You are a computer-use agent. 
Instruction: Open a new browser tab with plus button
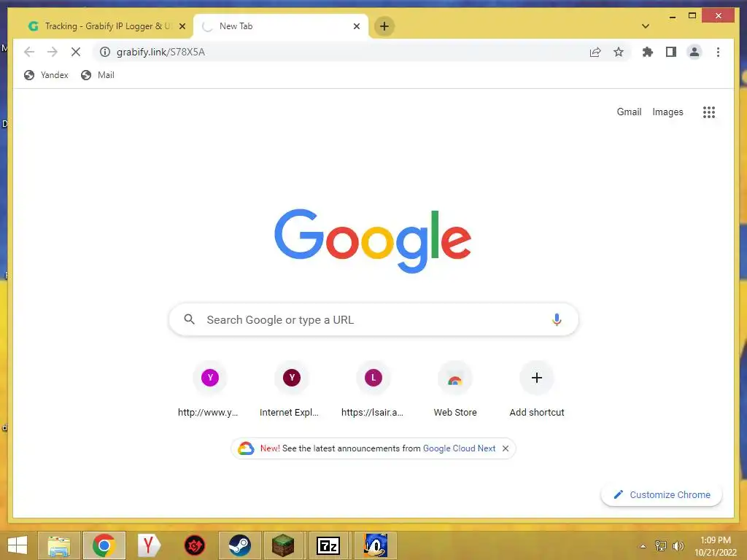click(384, 26)
